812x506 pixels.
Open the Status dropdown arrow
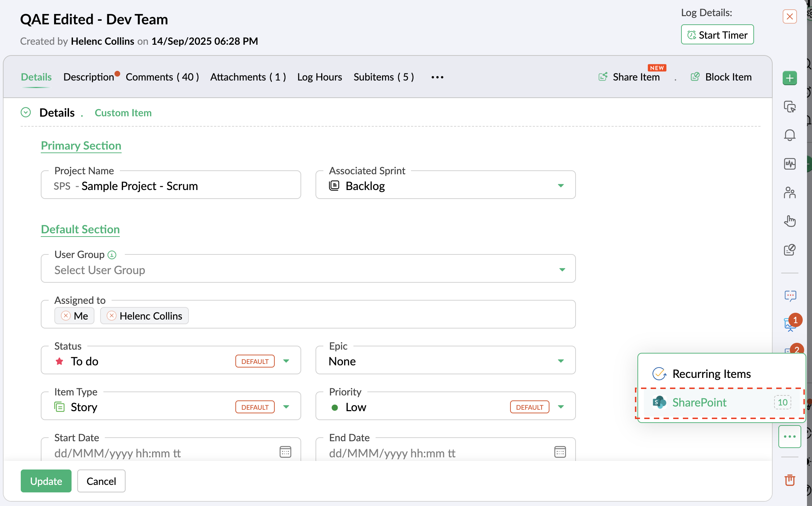(x=286, y=361)
